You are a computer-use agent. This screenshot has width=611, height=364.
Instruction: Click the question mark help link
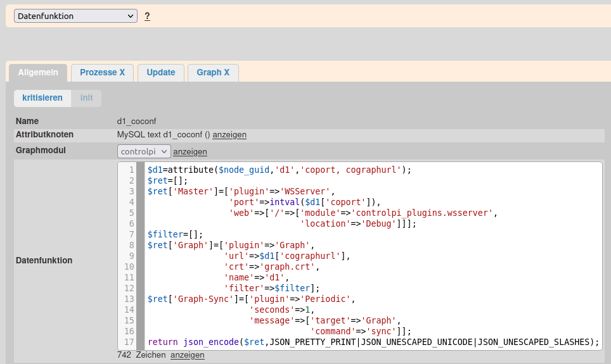point(147,16)
